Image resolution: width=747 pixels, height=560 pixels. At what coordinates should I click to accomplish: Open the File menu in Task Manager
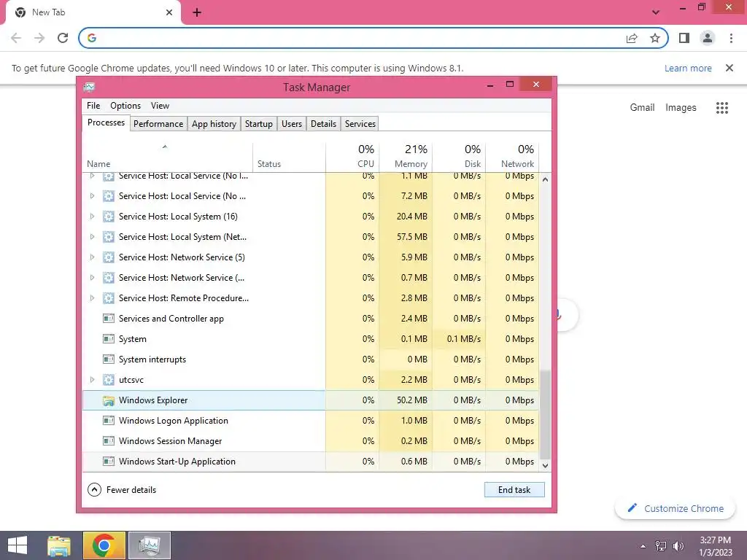click(x=93, y=106)
